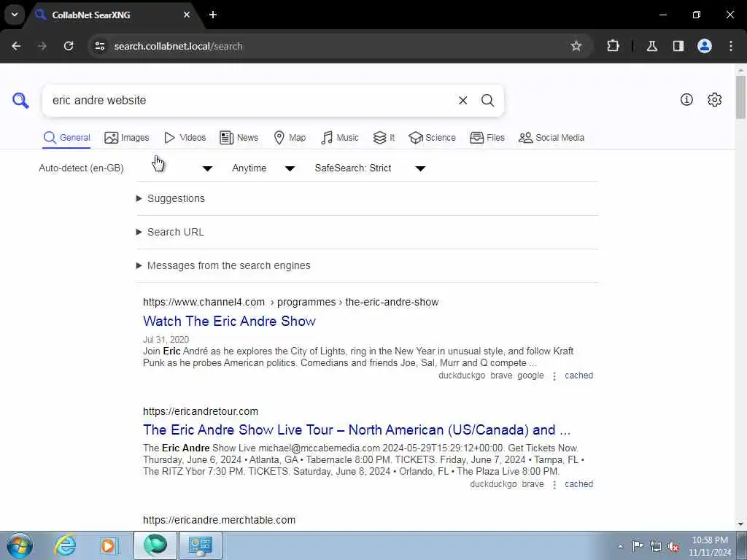Switch to the Science tab
Image resolution: width=747 pixels, height=560 pixels.
click(x=432, y=138)
